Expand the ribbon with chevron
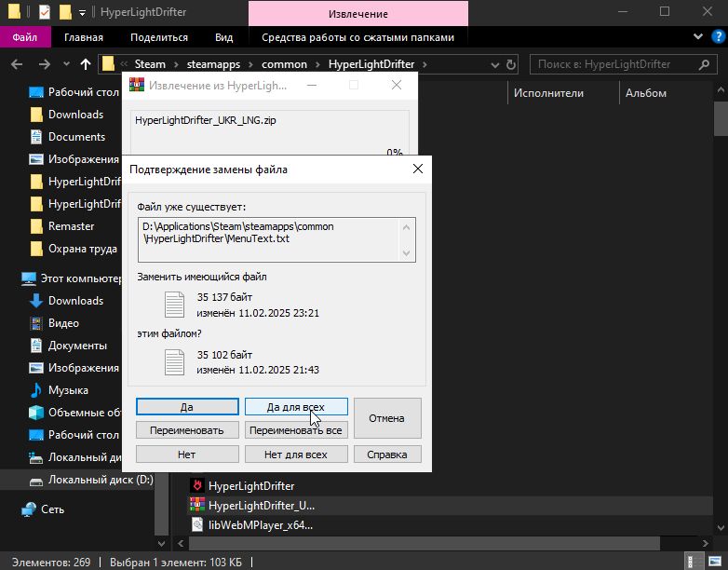This screenshot has height=570, width=728. click(x=698, y=36)
